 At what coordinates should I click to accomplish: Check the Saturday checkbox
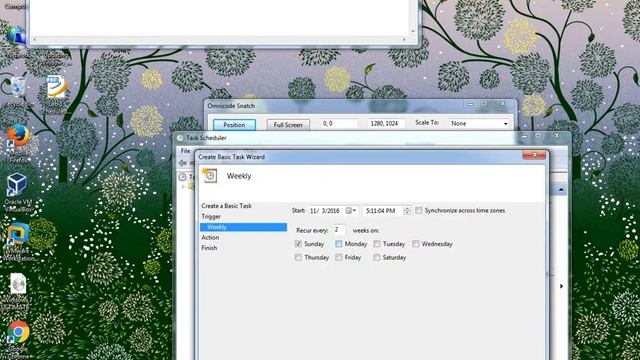376,257
